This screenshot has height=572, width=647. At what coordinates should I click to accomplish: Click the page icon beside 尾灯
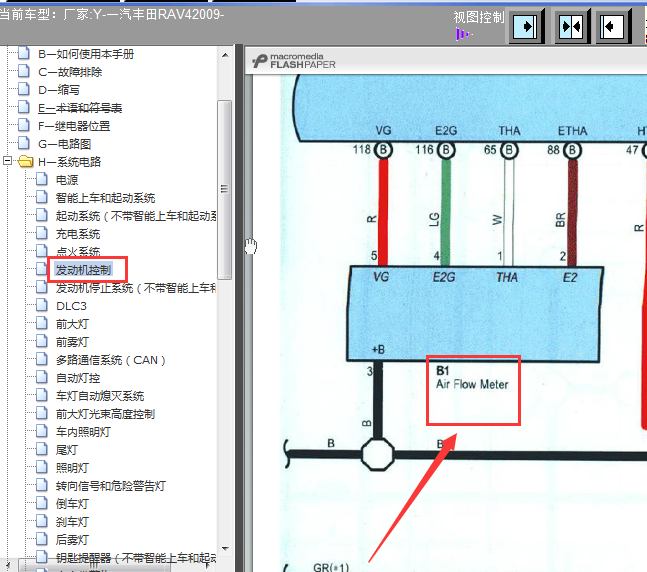pyautogui.click(x=41, y=449)
